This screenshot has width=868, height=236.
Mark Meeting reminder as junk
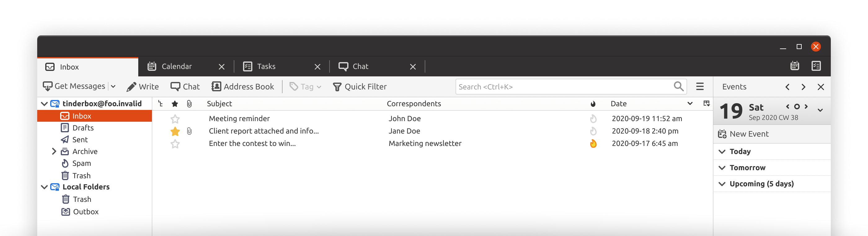click(593, 119)
